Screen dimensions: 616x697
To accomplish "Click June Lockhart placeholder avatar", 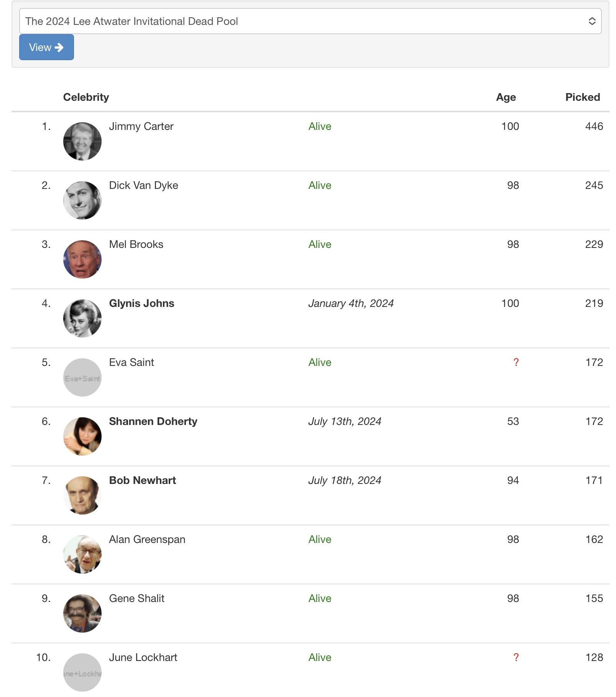I will click(x=82, y=672).
